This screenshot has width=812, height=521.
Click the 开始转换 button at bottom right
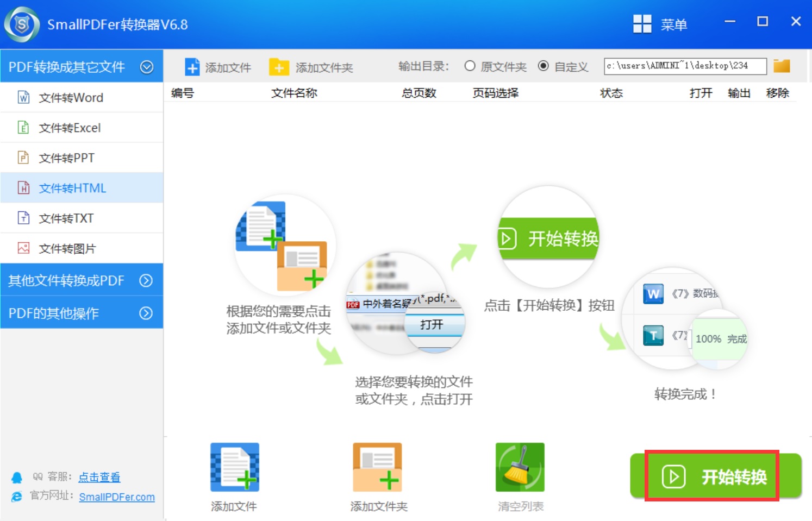tap(716, 476)
